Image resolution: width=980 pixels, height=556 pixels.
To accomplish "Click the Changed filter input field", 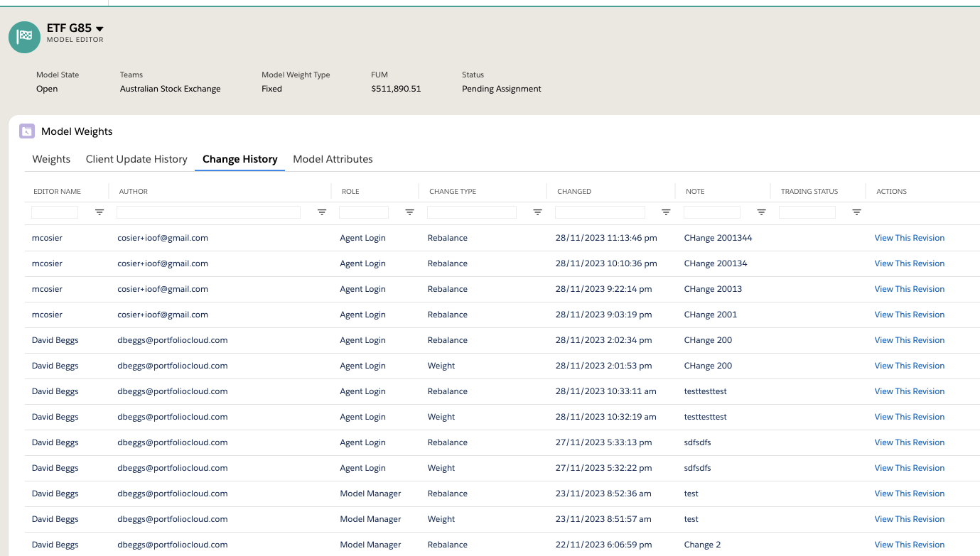I will [600, 212].
